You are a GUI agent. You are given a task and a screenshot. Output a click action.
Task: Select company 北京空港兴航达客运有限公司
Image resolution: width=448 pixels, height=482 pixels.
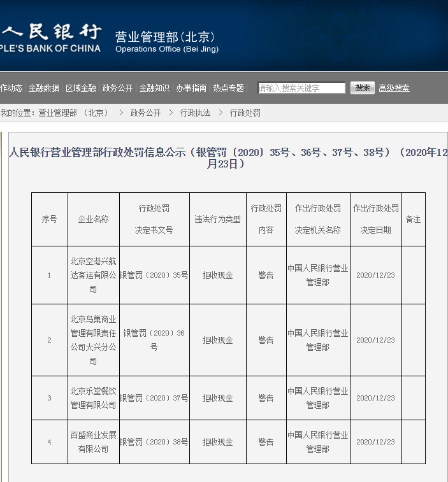(x=93, y=275)
